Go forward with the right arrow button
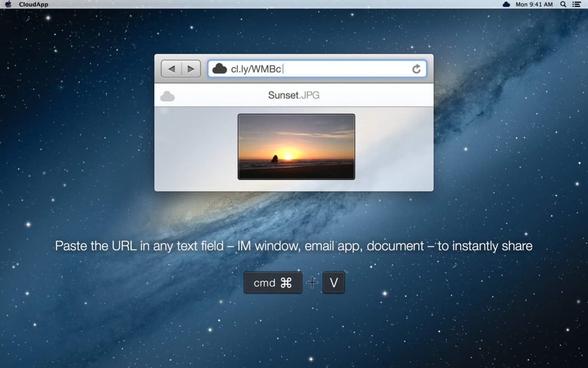 coord(191,69)
